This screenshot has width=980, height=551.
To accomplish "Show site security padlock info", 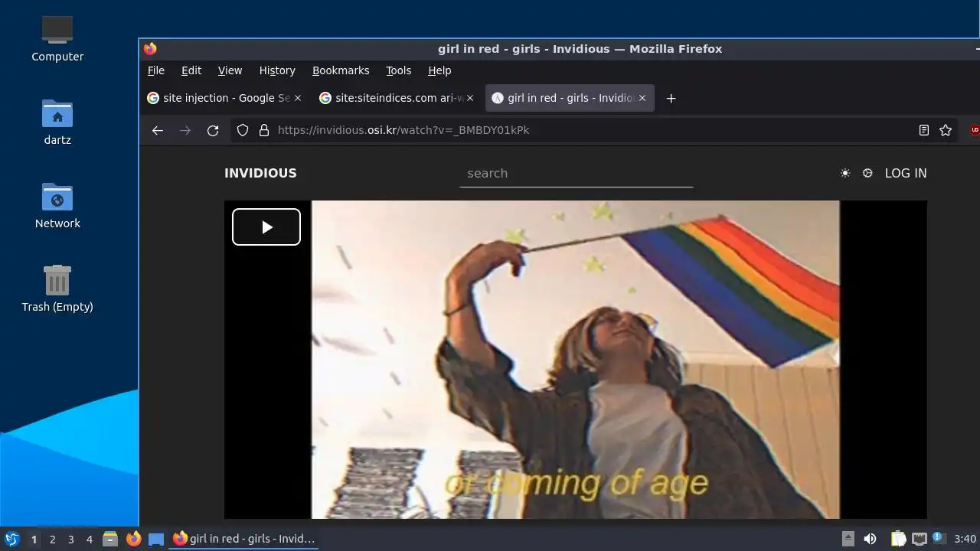I will pos(264,130).
